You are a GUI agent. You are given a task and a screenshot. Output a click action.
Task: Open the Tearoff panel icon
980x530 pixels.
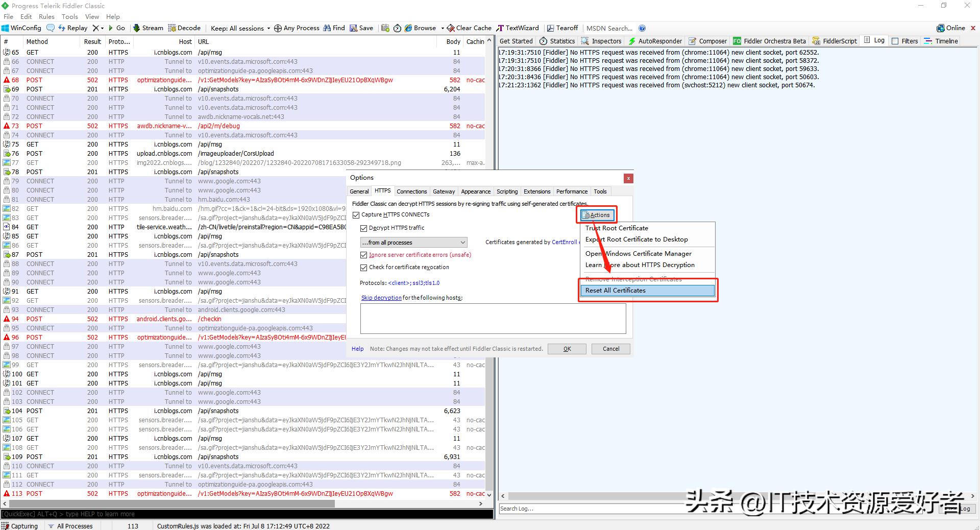click(562, 28)
